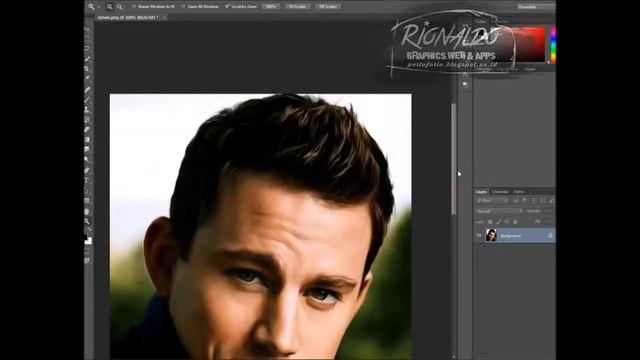Switch to the Channels tab
Screen dimensions: 640x360
(x=500, y=192)
